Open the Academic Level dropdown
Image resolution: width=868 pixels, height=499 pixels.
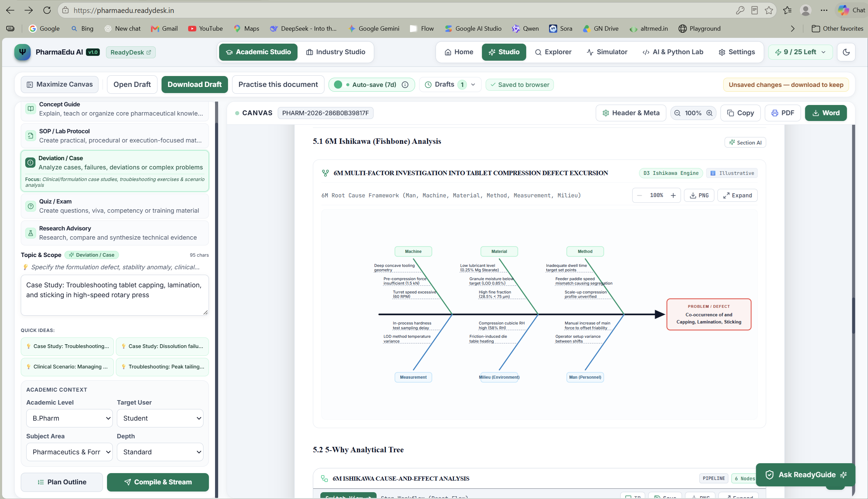[69, 419]
